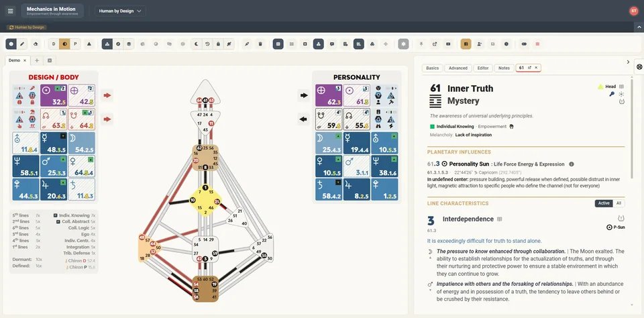Click the gray gear settings icon
This screenshot has width=644, height=318.
pyautogui.click(x=403, y=44)
